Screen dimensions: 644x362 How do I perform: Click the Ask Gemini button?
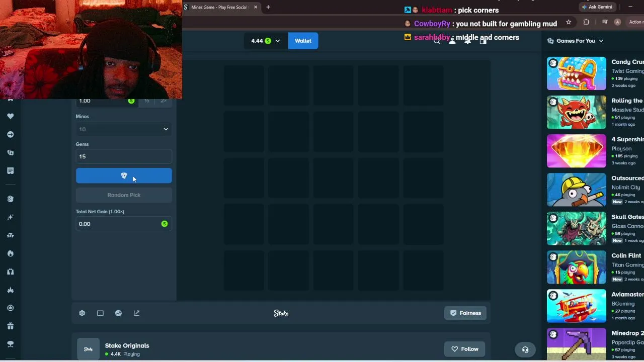pos(597,7)
